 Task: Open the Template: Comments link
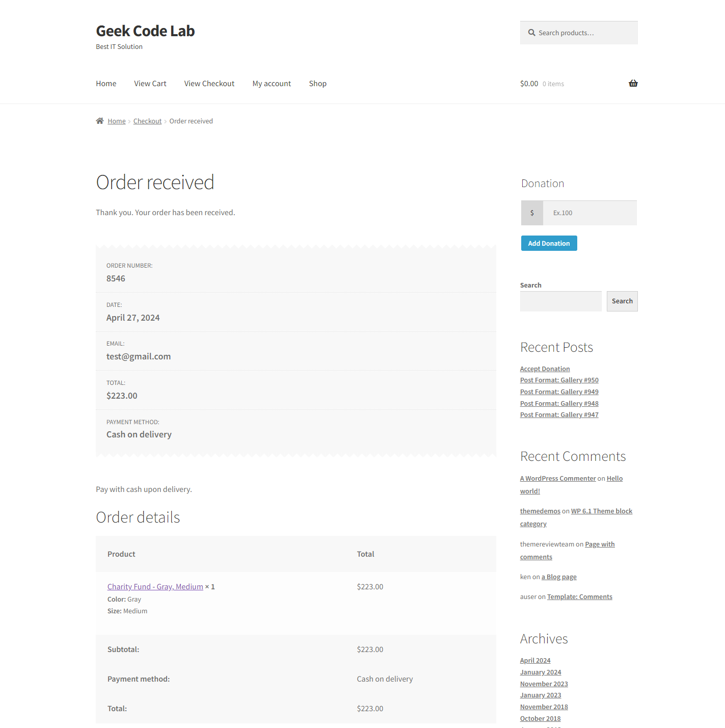(580, 597)
